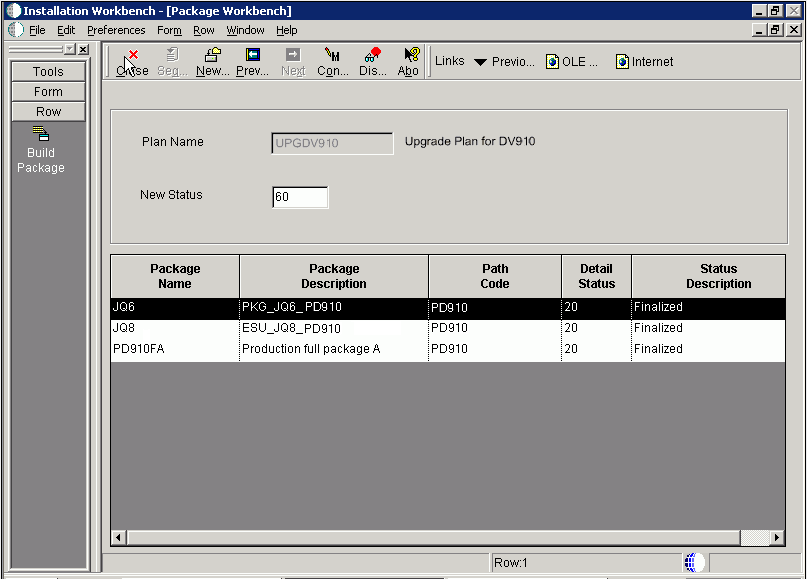This screenshot has height=579, width=807.
Task: Click Finalized status in the PD910FA row
Action: click(x=708, y=349)
